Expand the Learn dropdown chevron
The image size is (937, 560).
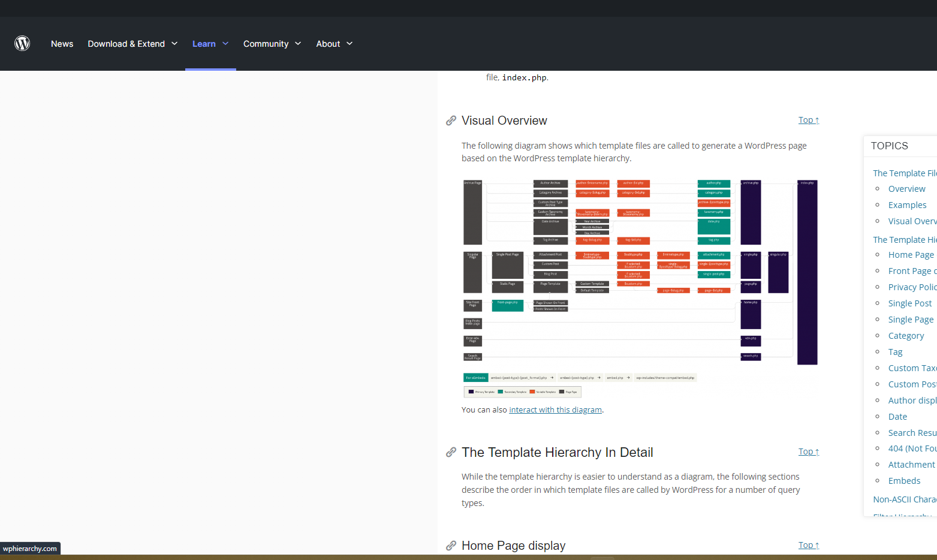point(226,43)
